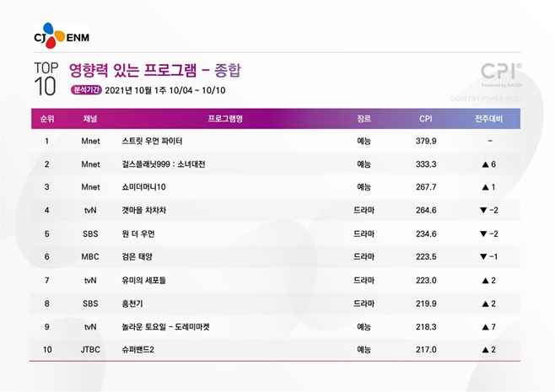
Task: Click the CJ ENM logo
Action: pyautogui.click(x=61, y=36)
